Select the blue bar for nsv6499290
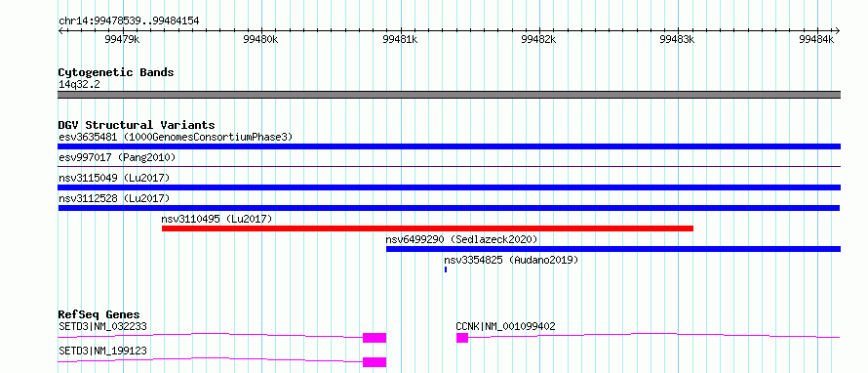 (613, 249)
